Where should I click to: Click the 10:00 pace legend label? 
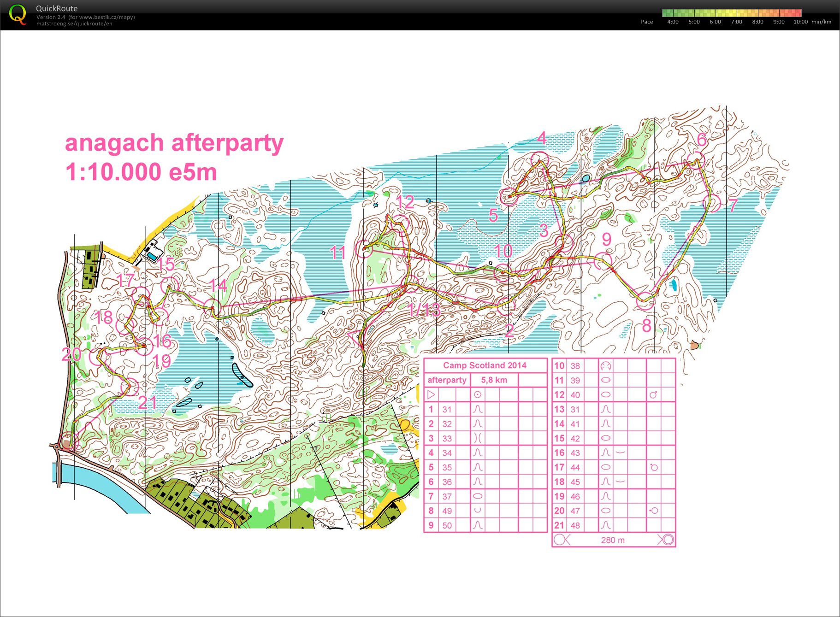click(x=800, y=22)
